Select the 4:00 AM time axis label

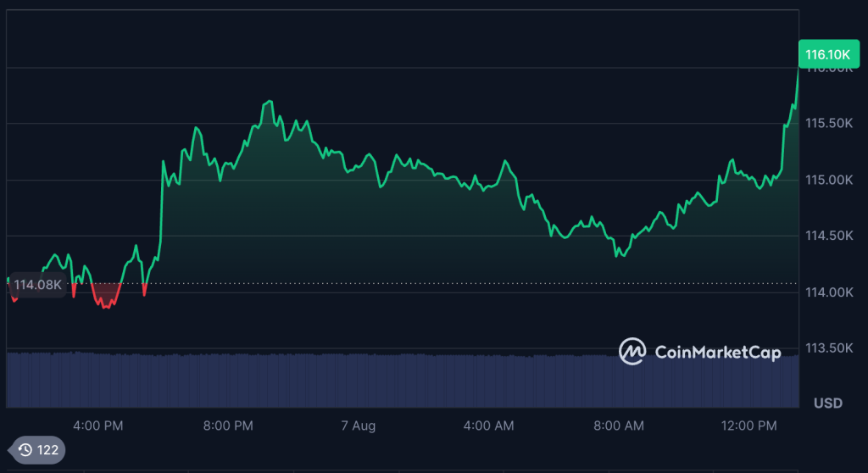[x=490, y=426]
